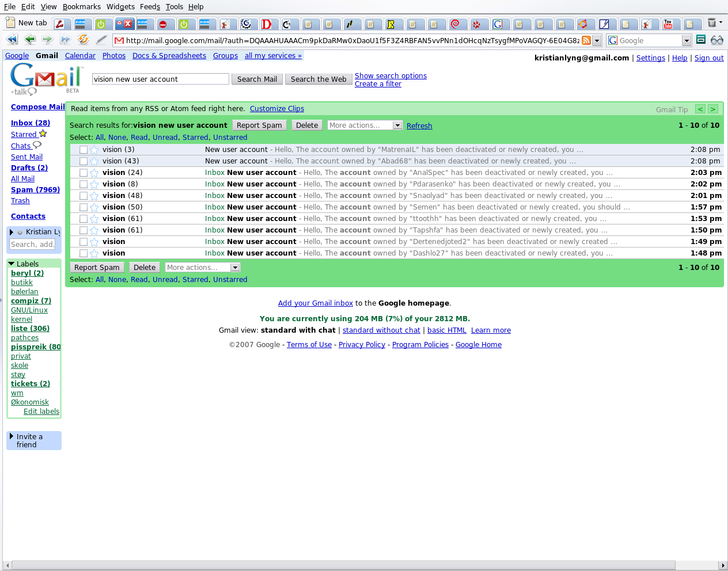
Task: Open the bottom More actions dropdown
Action: 202,267
